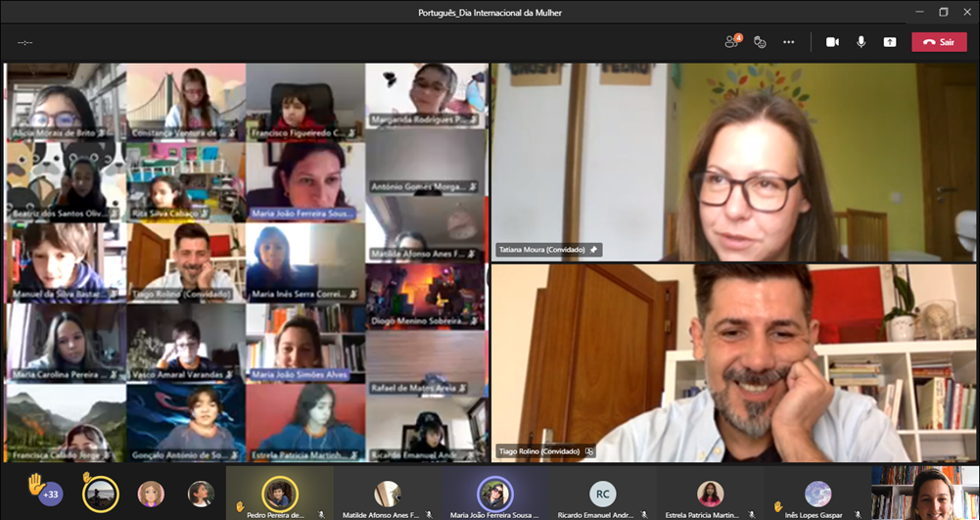This screenshot has height=520, width=980.
Task: Select Estrela Patrícia Martins' avatar in bottom strip
Action: 711,493
